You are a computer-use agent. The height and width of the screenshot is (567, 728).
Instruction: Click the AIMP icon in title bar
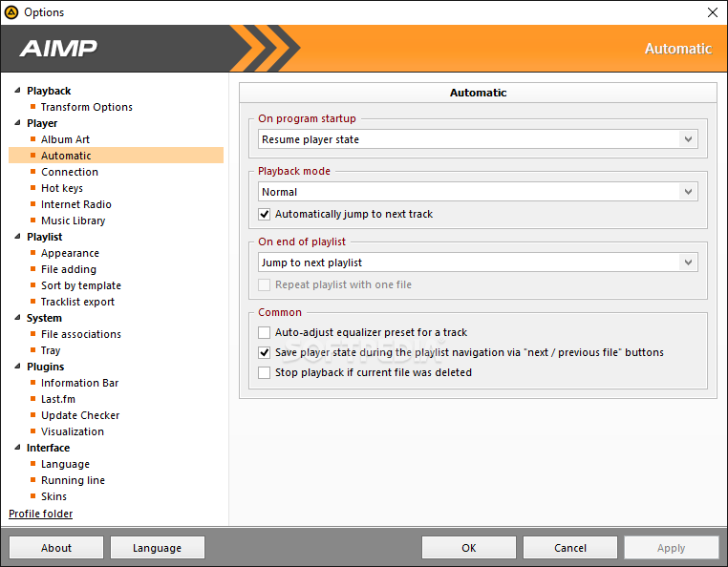click(x=11, y=12)
